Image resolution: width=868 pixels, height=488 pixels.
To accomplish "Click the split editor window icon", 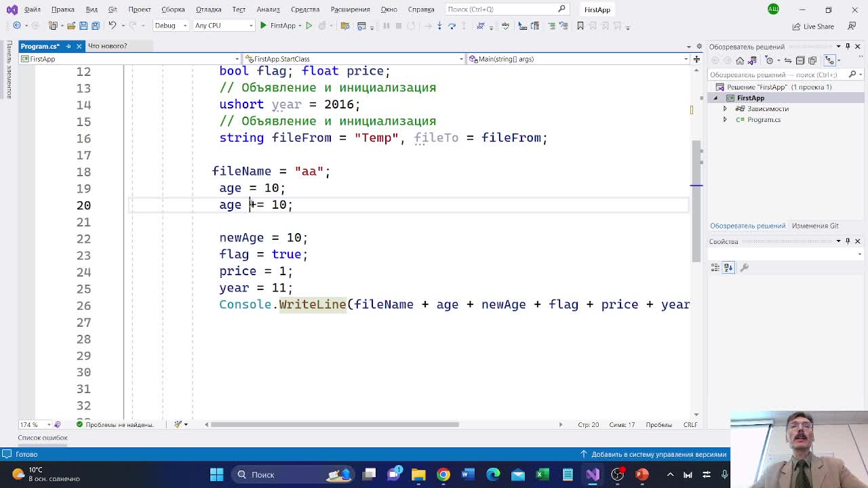I will (x=696, y=59).
